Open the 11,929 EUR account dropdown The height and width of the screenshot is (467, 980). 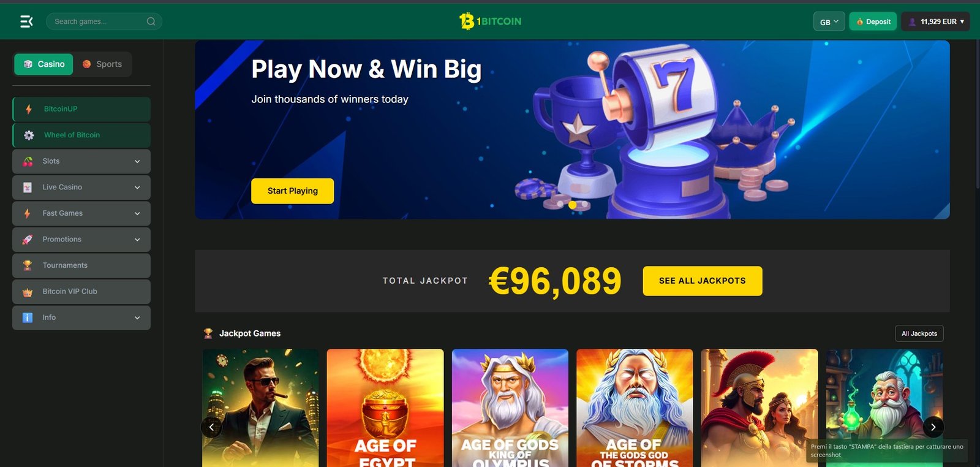(x=935, y=21)
